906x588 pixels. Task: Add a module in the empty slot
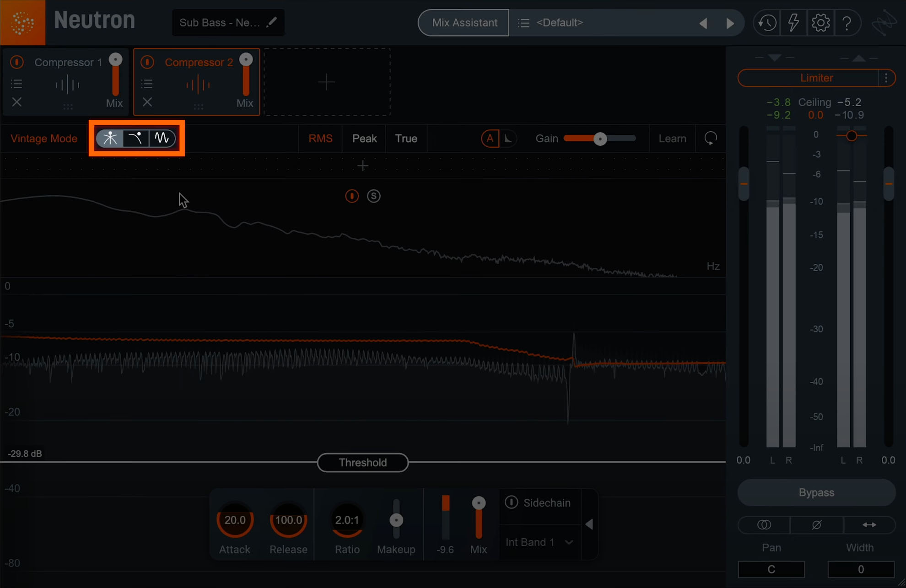point(327,82)
